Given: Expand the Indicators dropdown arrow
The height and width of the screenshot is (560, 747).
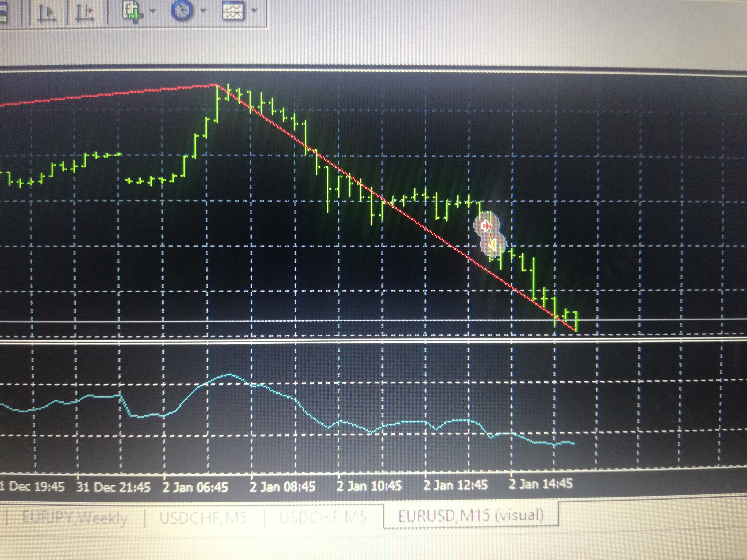Looking at the screenshot, I should click(x=152, y=11).
